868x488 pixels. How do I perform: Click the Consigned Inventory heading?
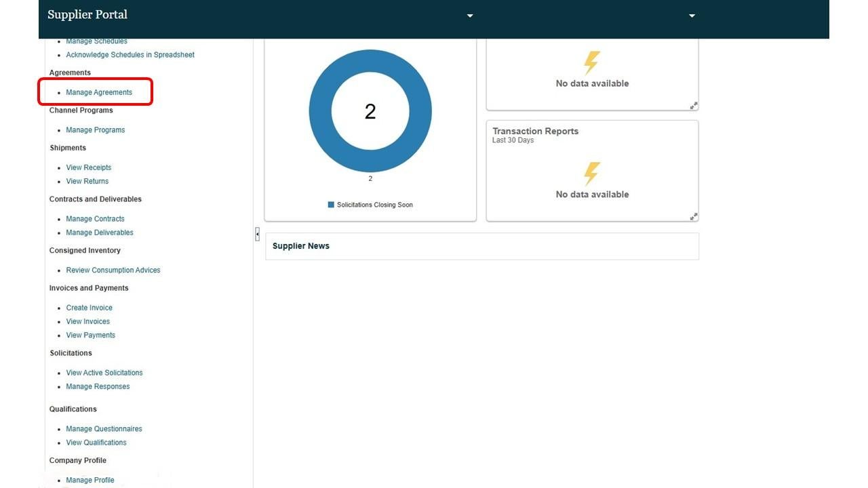pos(85,251)
